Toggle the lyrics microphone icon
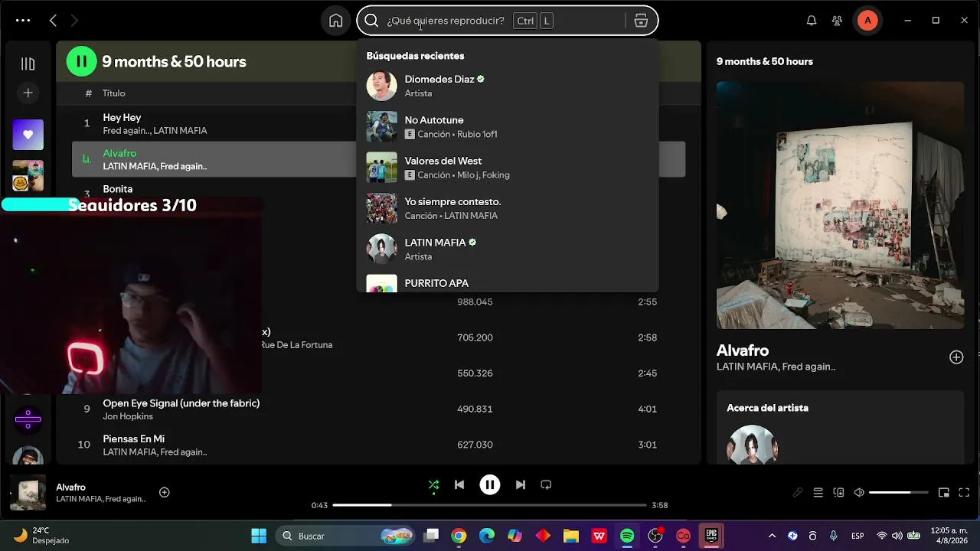Screen dimensions: 980x551 (x=798, y=493)
